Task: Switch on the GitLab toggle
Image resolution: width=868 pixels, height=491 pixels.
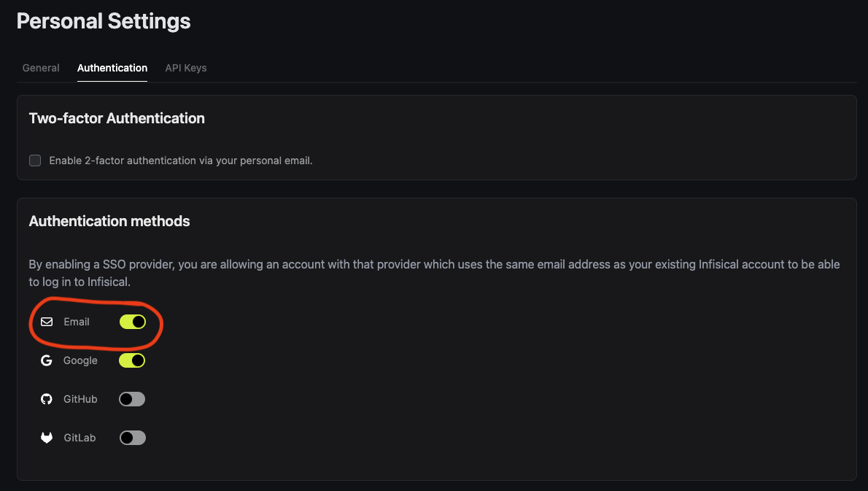Action: coord(133,438)
